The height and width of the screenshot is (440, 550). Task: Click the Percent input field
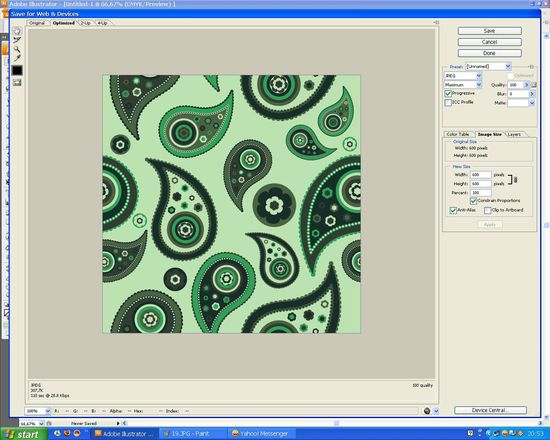click(481, 193)
